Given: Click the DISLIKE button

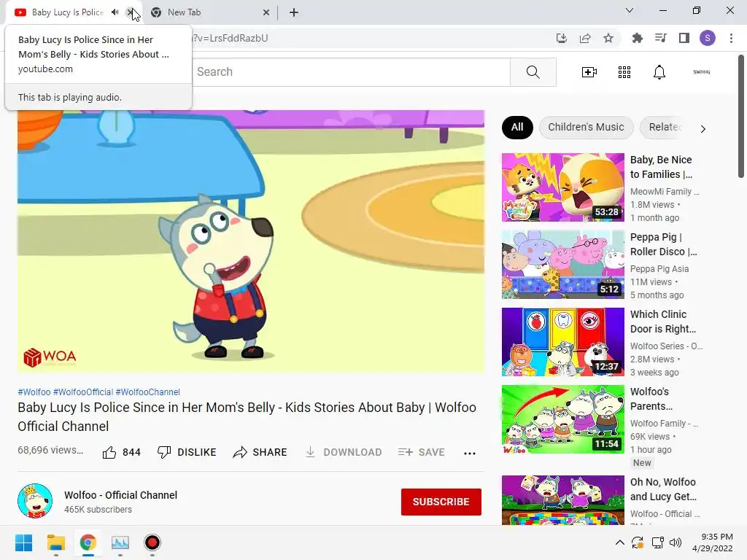Looking at the screenshot, I should [187, 452].
